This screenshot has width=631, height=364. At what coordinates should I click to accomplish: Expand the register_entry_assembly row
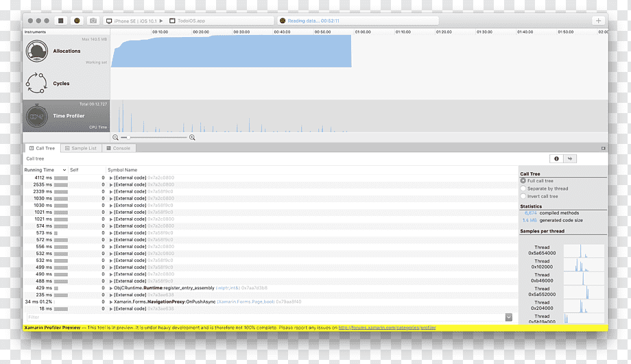pos(111,288)
